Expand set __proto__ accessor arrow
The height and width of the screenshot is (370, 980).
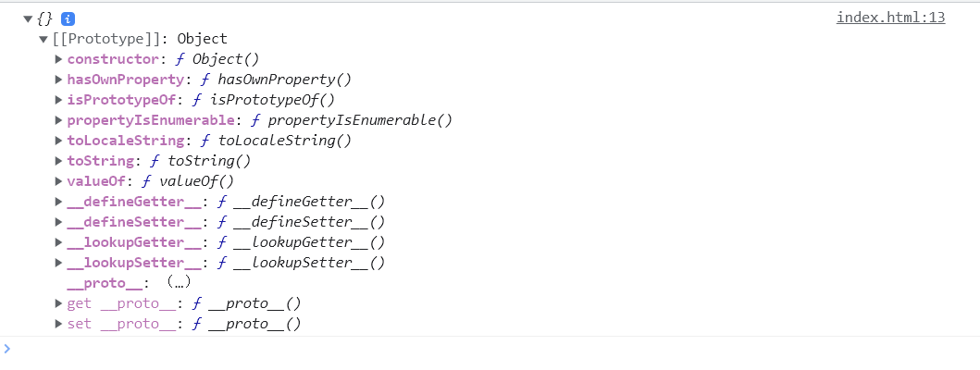coord(58,324)
